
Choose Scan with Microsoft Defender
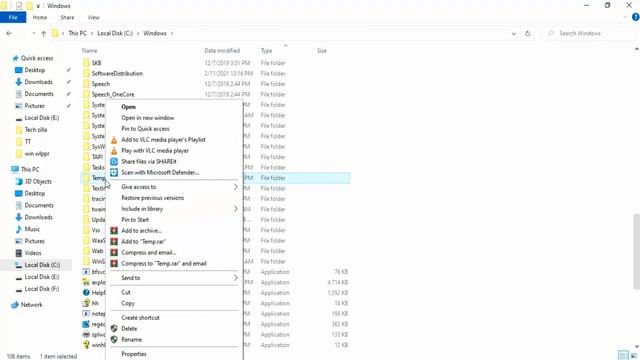pos(160,173)
